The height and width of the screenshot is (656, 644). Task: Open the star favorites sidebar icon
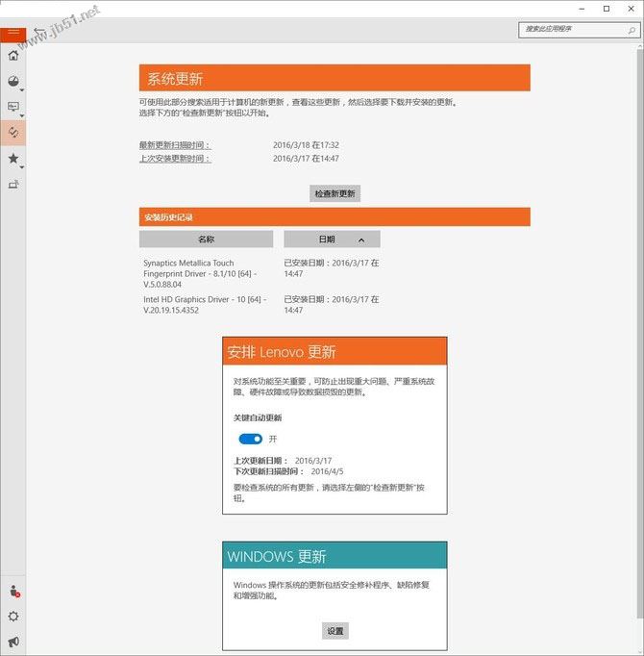(x=13, y=158)
